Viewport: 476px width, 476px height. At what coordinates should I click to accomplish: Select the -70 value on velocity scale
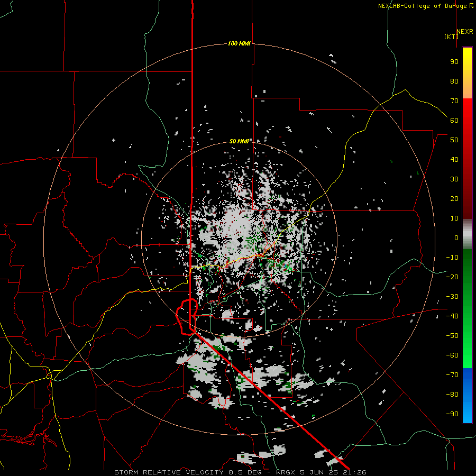452,374
